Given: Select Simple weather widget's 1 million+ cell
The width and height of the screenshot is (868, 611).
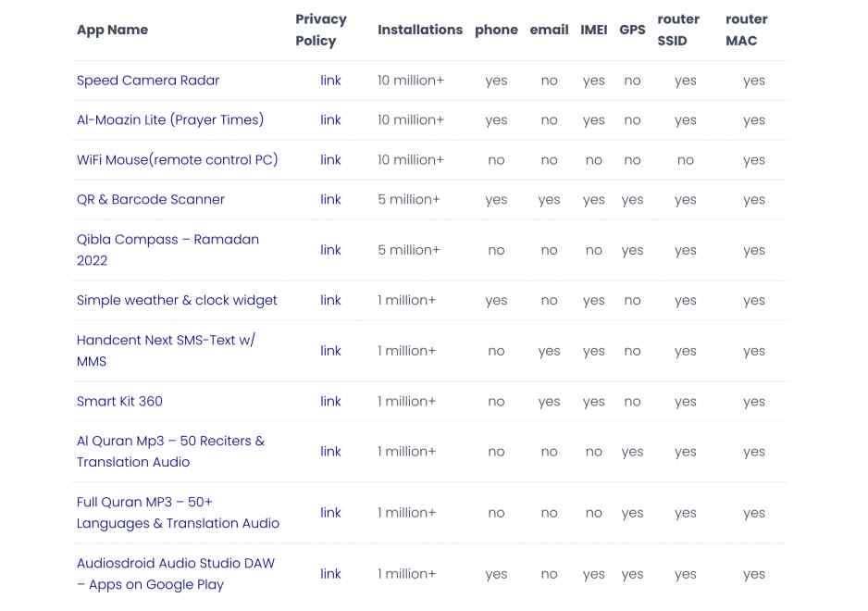Looking at the screenshot, I should click(407, 300).
